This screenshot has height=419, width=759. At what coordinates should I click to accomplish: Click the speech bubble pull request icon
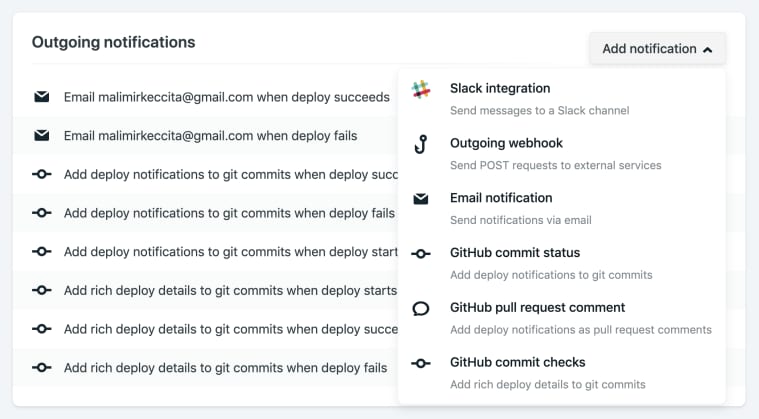point(421,308)
